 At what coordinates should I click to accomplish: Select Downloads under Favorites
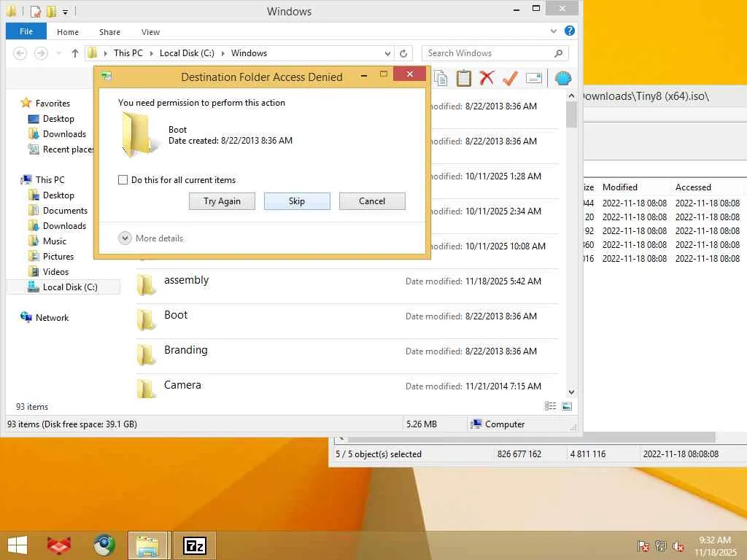pyautogui.click(x=64, y=134)
